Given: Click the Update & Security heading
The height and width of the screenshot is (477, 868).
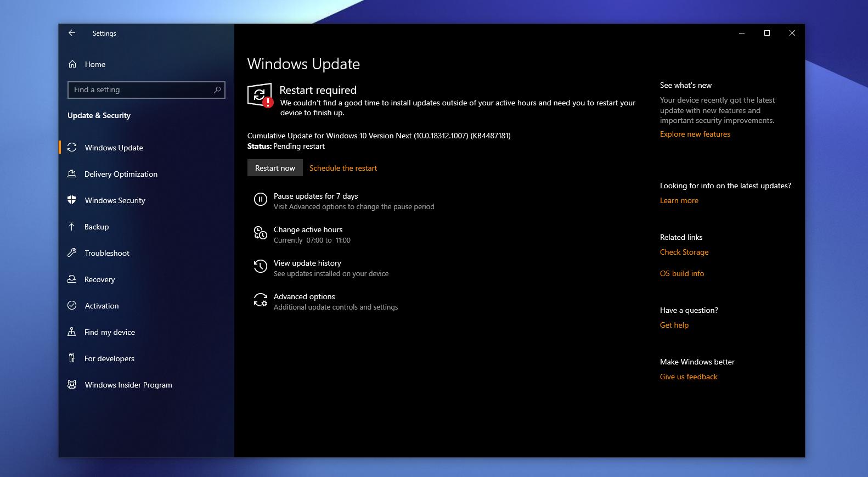Looking at the screenshot, I should [99, 115].
